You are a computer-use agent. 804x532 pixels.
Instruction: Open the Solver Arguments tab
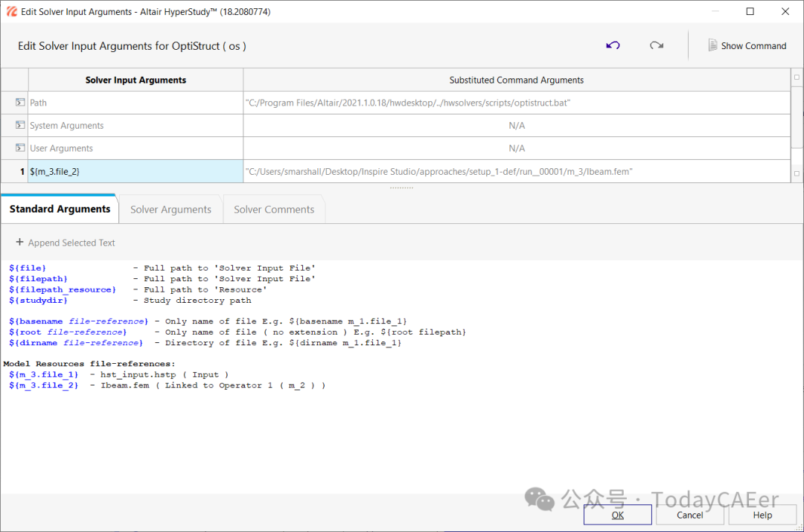coord(170,210)
